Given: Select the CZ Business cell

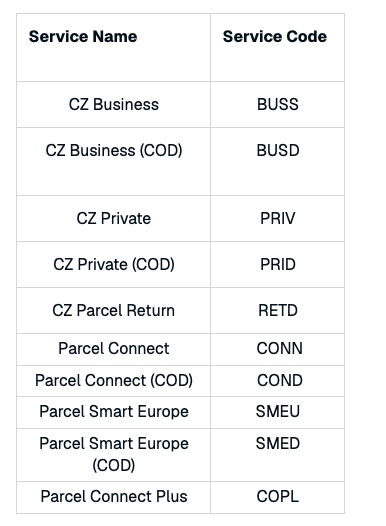Looking at the screenshot, I should point(114,104).
